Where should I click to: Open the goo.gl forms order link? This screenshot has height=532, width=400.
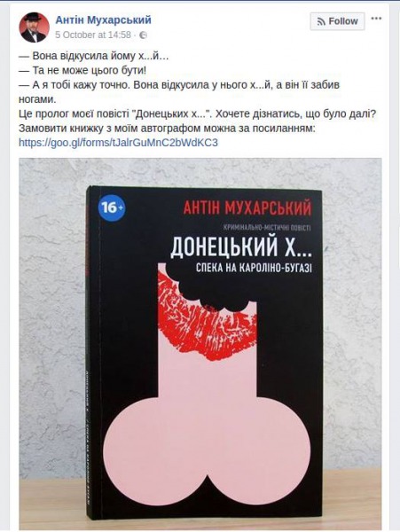pos(118,142)
